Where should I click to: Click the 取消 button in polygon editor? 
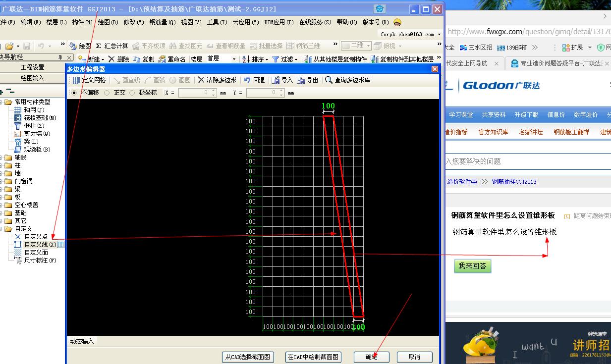[415, 357]
